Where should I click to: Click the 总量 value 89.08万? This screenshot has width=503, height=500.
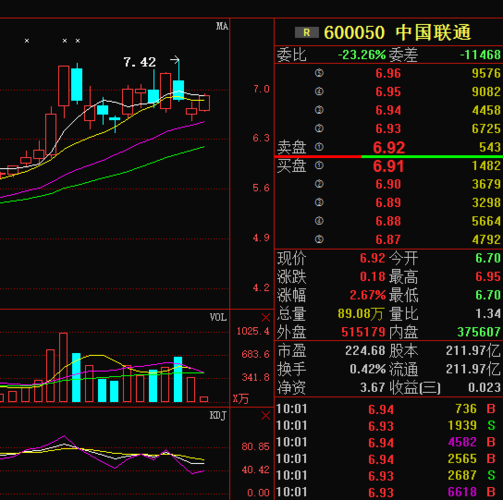(x=360, y=314)
